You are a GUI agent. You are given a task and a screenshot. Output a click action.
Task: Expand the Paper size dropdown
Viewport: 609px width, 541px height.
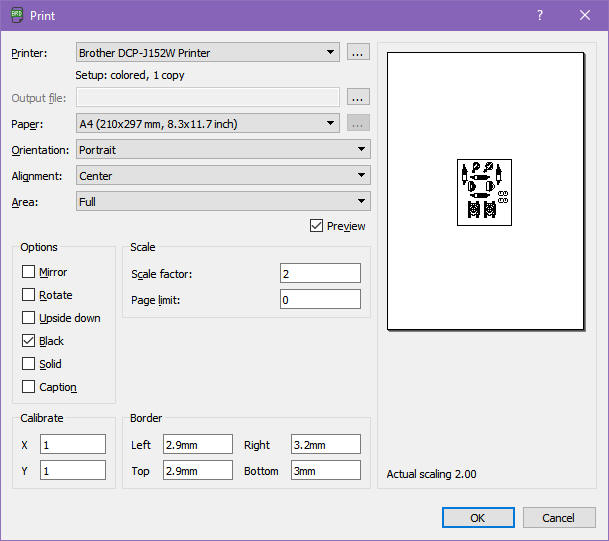tap(208, 124)
